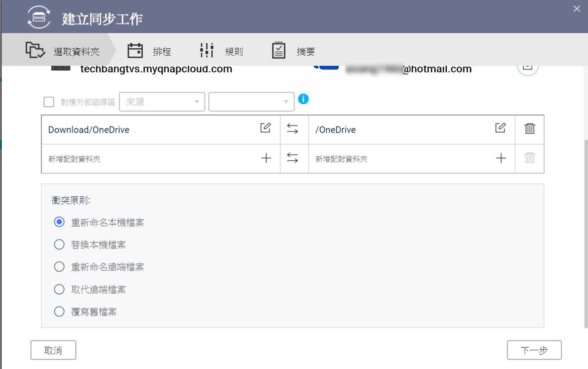
Task: Delete the Download/OneDrive folder pair
Action: tap(530, 129)
